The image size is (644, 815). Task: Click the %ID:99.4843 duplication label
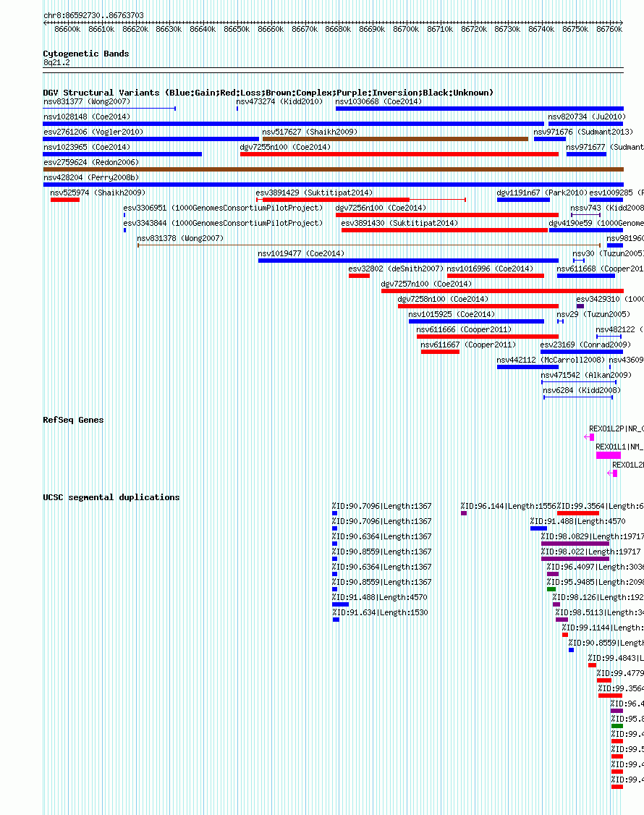pyautogui.click(x=616, y=658)
